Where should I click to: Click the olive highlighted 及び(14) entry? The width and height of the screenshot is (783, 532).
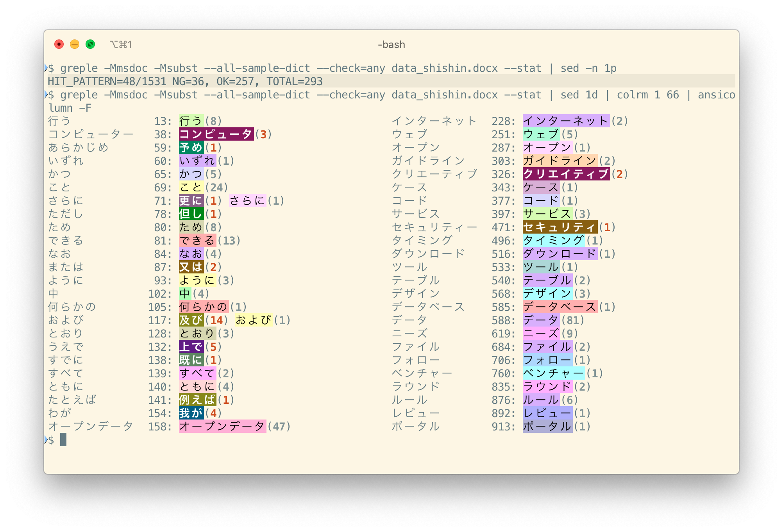tap(191, 320)
